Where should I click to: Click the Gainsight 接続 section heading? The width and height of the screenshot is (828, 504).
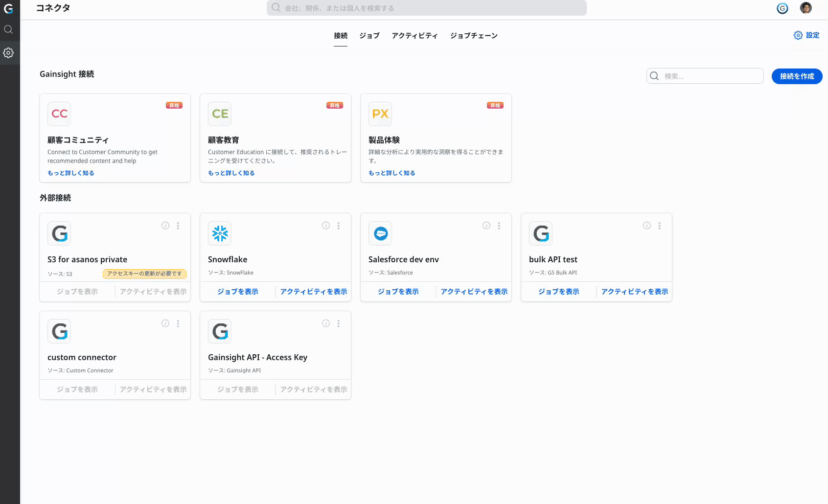[x=67, y=74]
